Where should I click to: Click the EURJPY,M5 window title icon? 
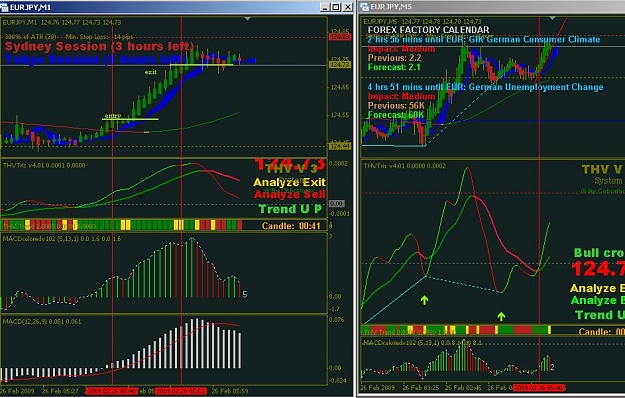(364, 7)
